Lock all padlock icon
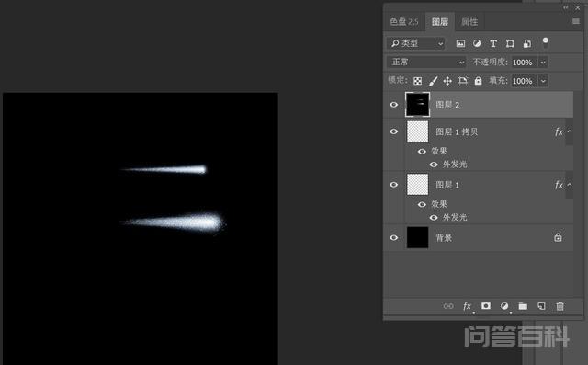Viewport: 588px width, 365px height. [478, 81]
